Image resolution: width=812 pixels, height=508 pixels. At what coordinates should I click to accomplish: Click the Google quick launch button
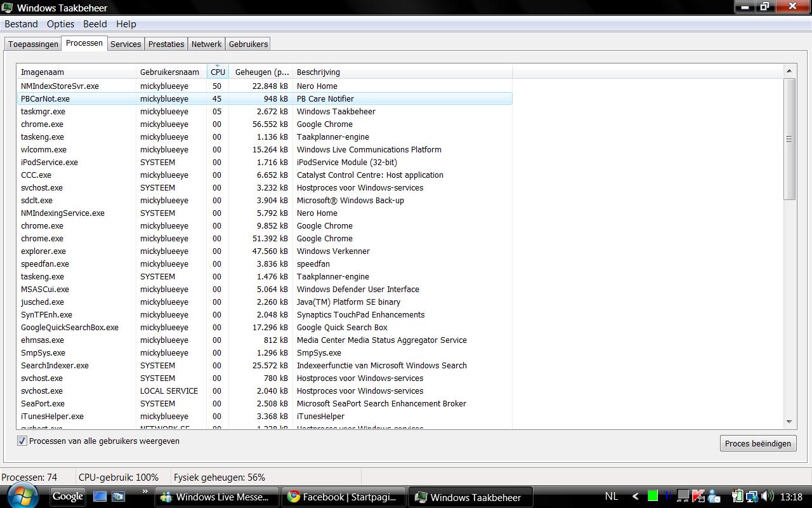(68, 497)
